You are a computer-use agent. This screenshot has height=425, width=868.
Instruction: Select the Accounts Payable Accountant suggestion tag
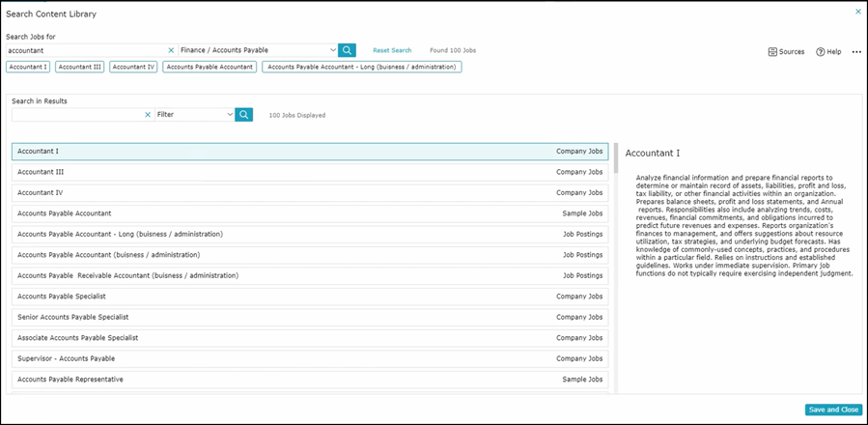pyautogui.click(x=210, y=68)
